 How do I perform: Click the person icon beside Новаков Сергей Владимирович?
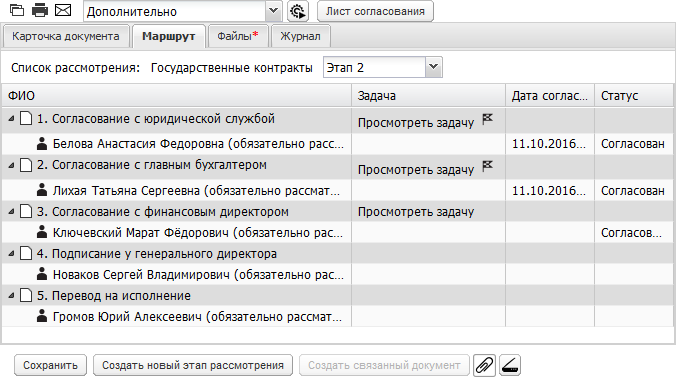[x=42, y=274]
